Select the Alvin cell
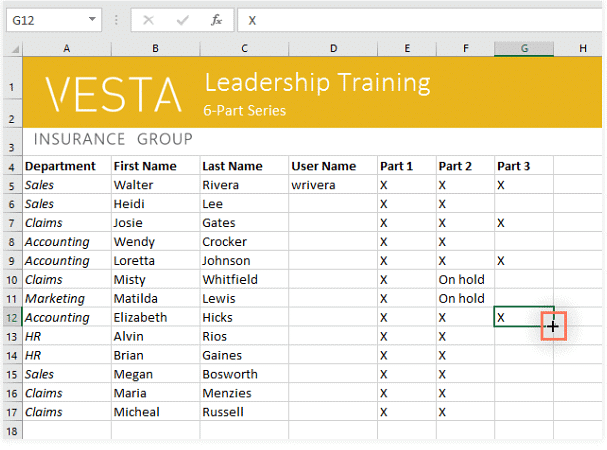Image resolution: width=607 pixels, height=450 pixels. click(x=156, y=337)
